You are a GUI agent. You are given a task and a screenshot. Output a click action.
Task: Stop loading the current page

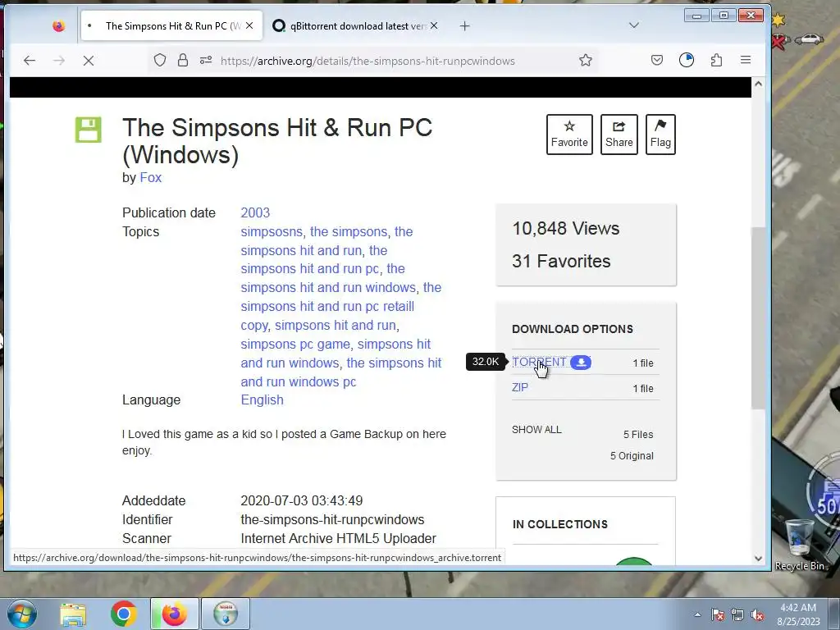click(x=89, y=61)
